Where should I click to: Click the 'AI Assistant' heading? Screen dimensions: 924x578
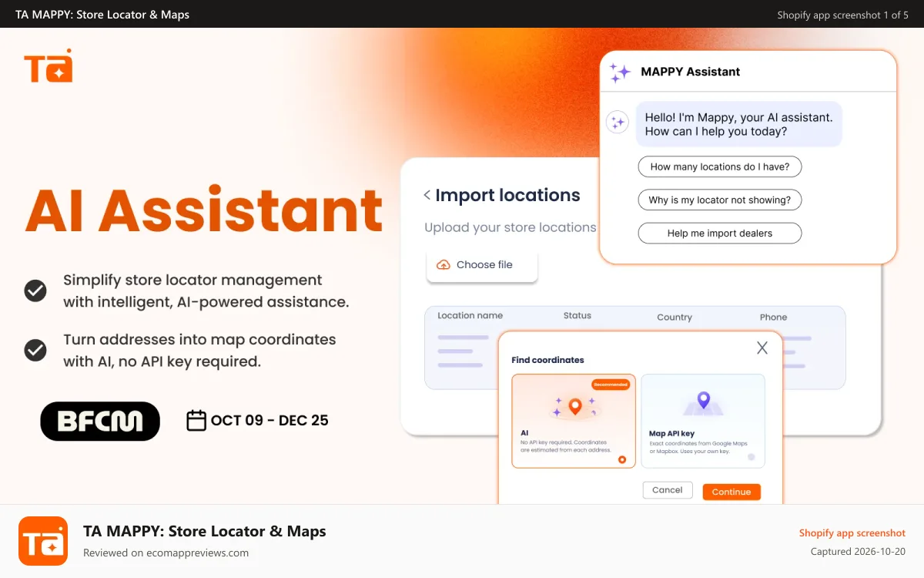[x=204, y=210]
